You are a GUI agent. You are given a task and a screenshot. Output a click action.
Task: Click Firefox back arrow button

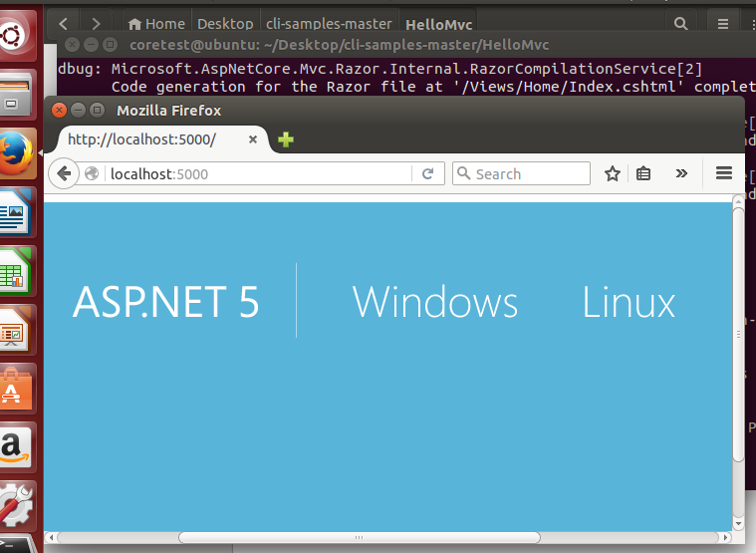pos(64,173)
